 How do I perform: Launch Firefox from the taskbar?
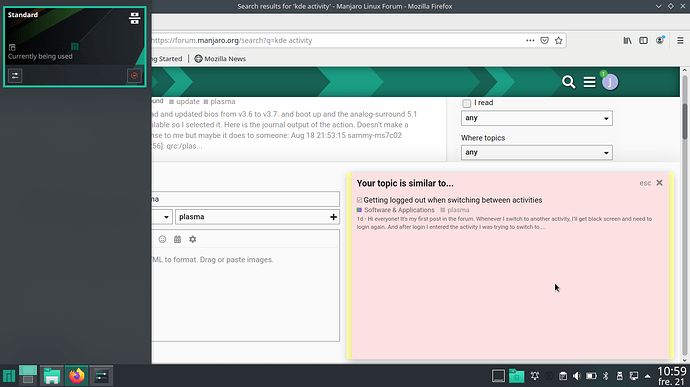76,376
